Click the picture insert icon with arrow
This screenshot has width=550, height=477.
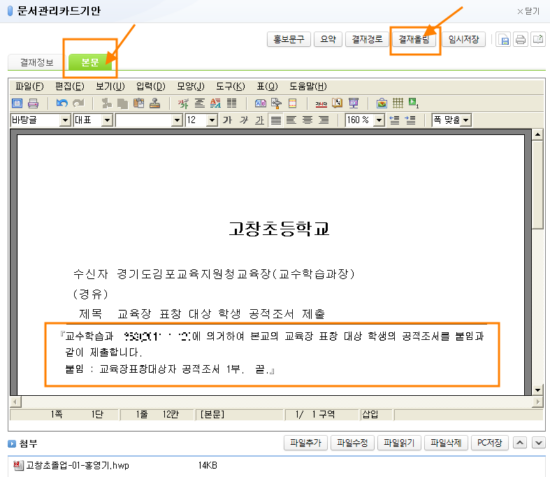coord(276,103)
